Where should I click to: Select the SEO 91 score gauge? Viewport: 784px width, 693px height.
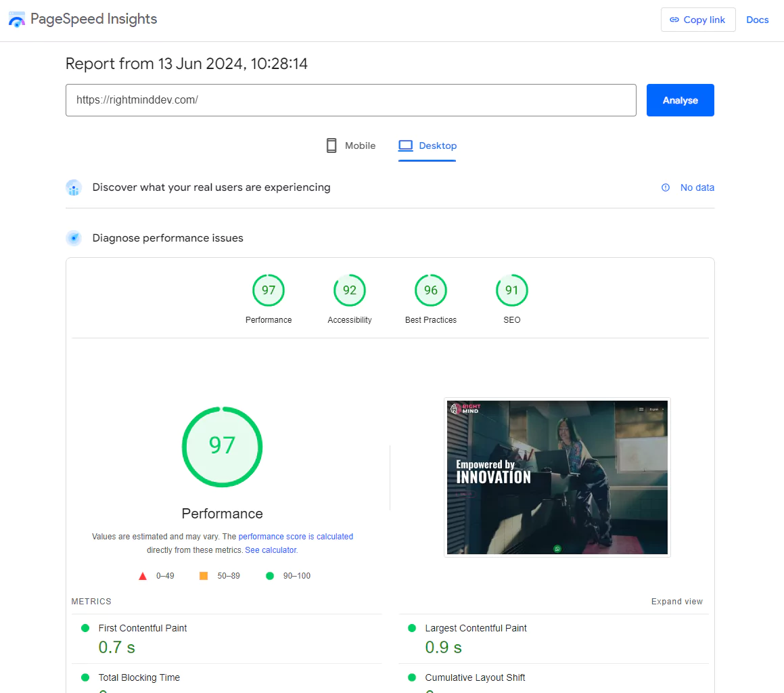511,290
